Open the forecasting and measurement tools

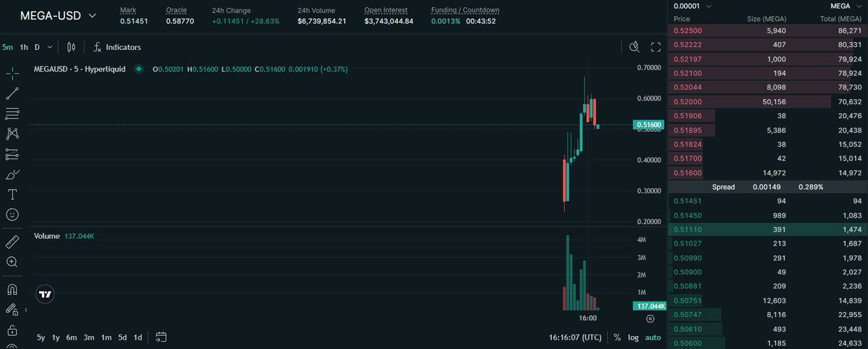12,154
